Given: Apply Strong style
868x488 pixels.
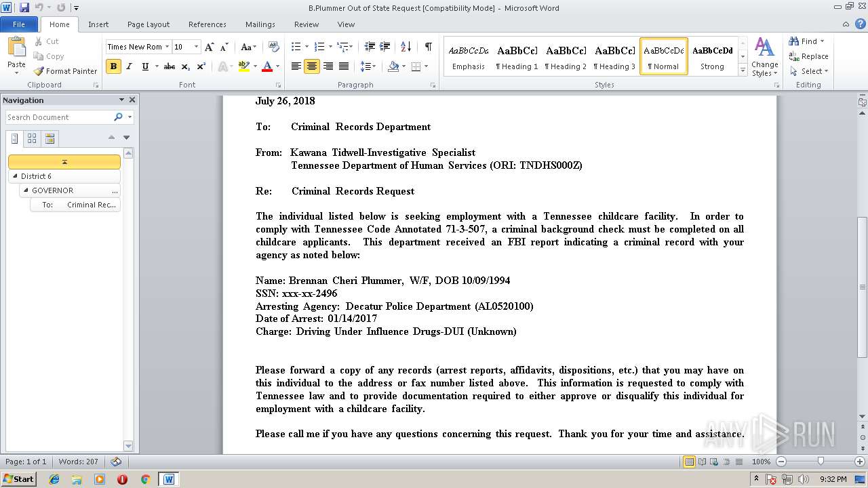Looking at the screenshot, I should (713, 56).
